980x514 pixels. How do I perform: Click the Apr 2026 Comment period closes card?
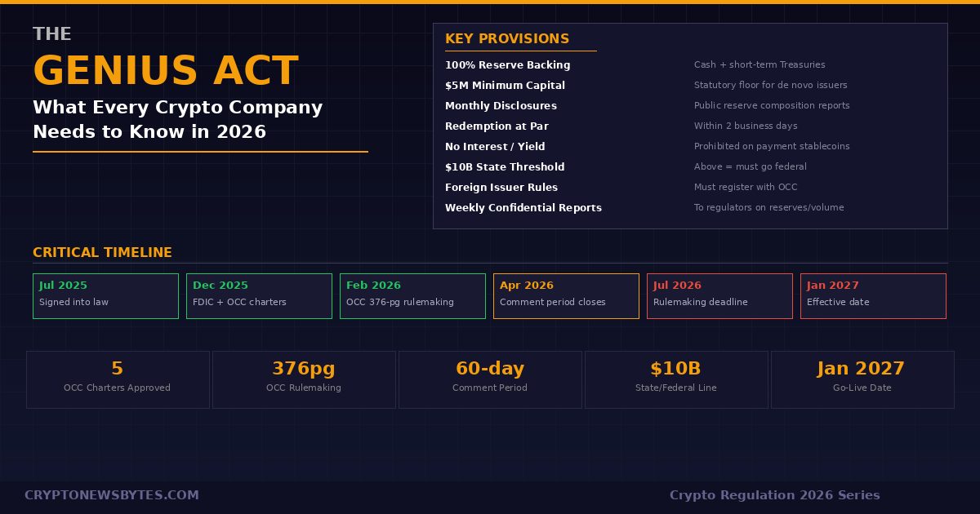point(566,295)
